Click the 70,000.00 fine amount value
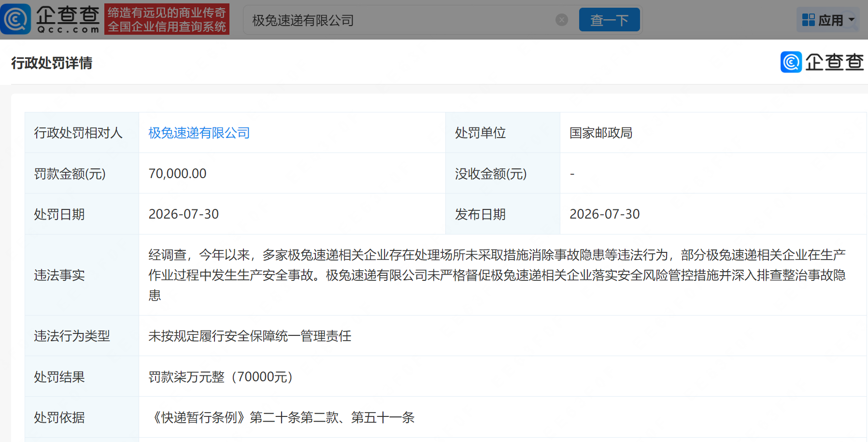 (x=177, y=173)
